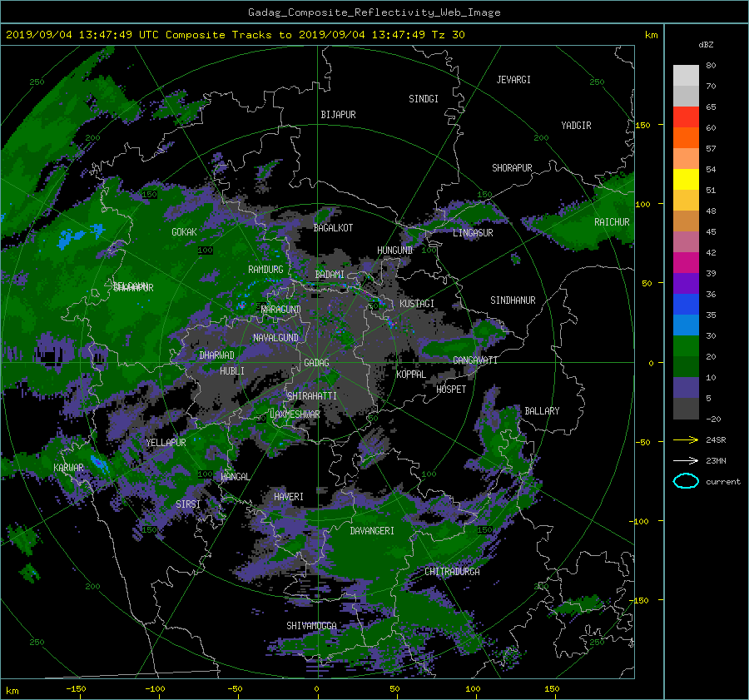Click the yellow 24SR arrow legend icon
Image resolution: width=749 pixels, height=700 pixels.
[686, 440]
